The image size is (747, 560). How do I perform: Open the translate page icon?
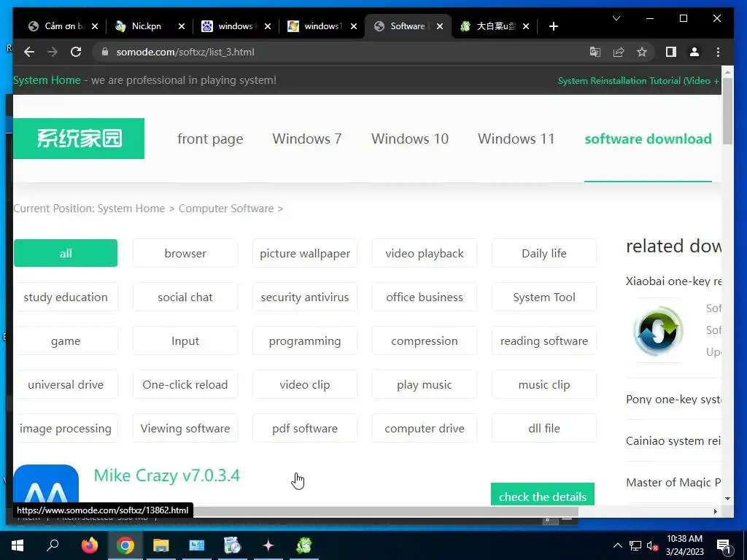[x=595, y=52]
